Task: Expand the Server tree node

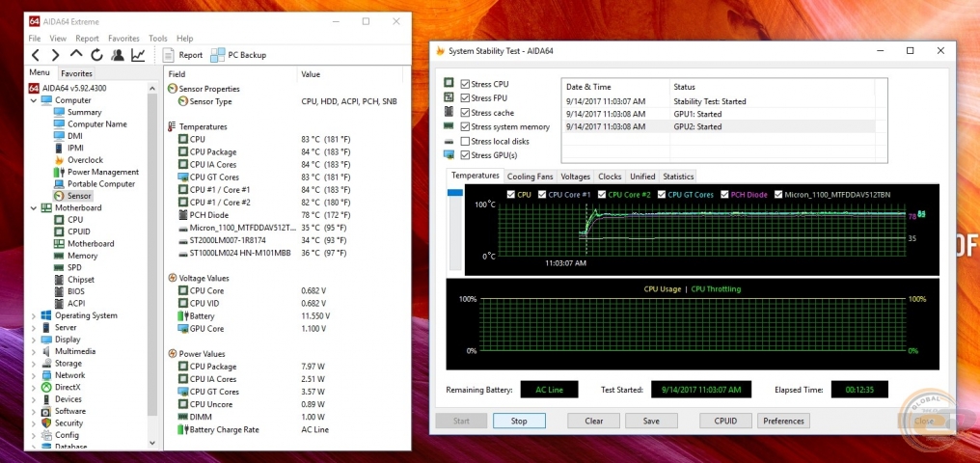Action: click(33, 328)
